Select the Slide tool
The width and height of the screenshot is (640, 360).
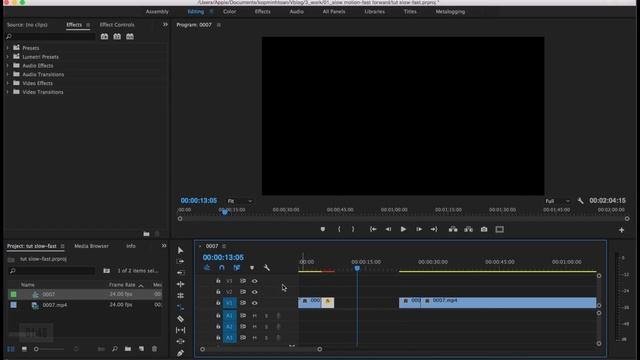[180, 341]
